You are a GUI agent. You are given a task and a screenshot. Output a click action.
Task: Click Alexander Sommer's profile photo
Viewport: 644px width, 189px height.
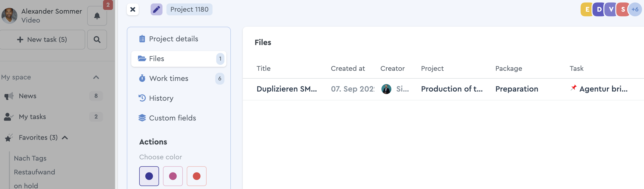tap(9, 16)
